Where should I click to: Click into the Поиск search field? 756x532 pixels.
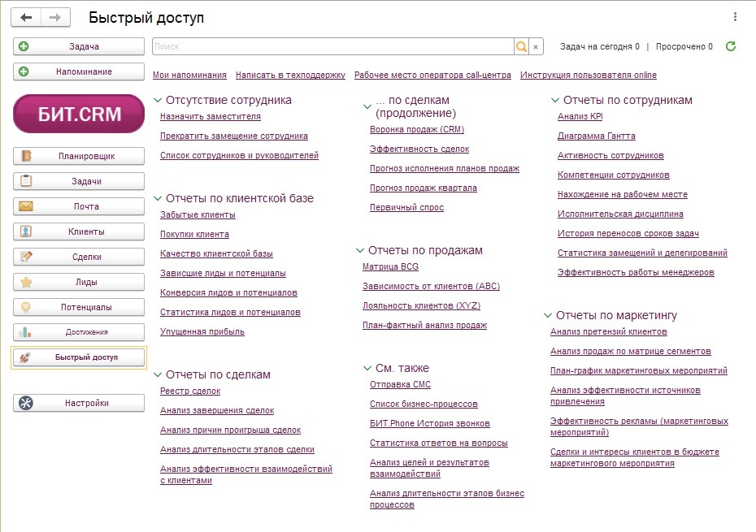pos(332,47)
